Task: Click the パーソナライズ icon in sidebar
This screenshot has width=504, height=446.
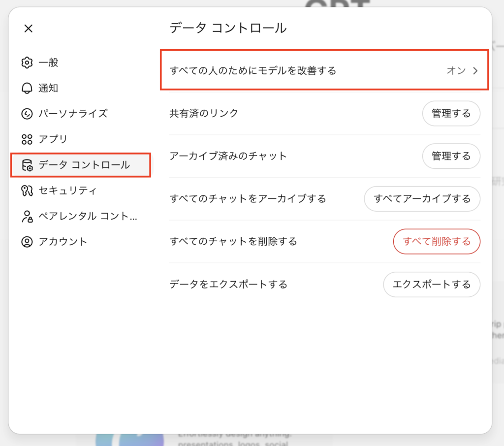Action: point(27,114)
